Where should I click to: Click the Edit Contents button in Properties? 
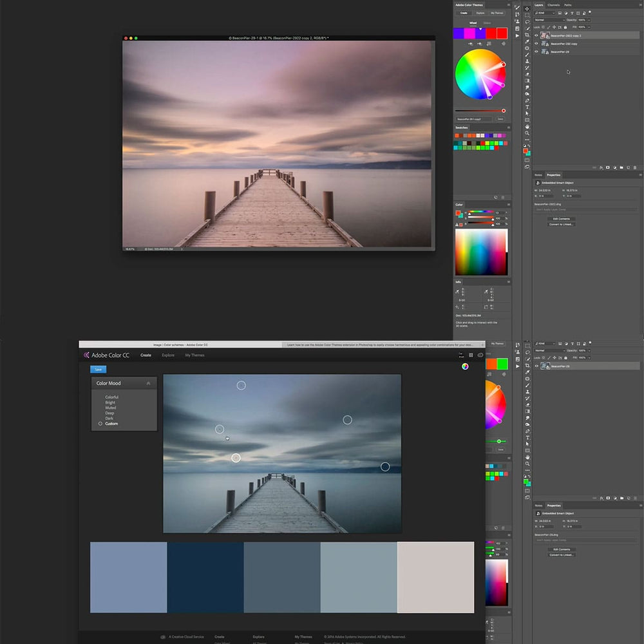click(562, 219)
